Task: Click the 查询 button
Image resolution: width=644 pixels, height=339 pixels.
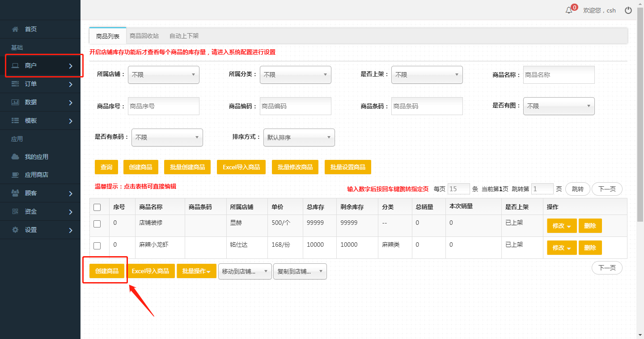Action: tap(106, 167)
